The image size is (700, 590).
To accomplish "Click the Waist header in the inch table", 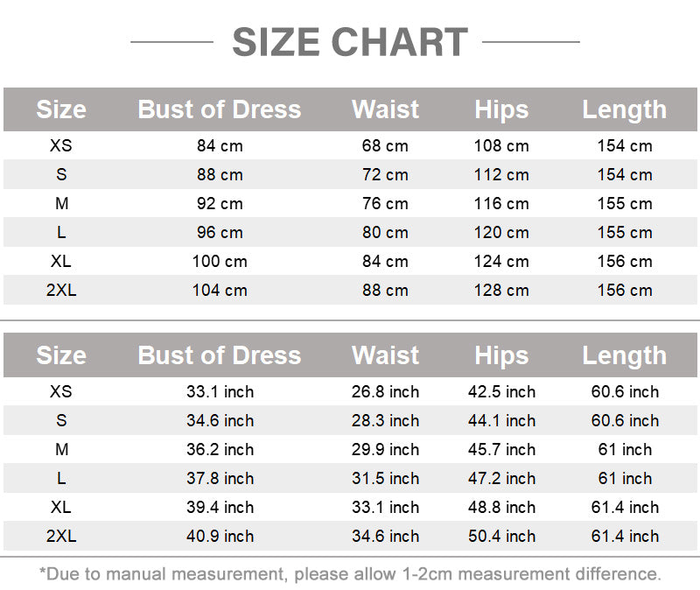I will pos(385,355).
